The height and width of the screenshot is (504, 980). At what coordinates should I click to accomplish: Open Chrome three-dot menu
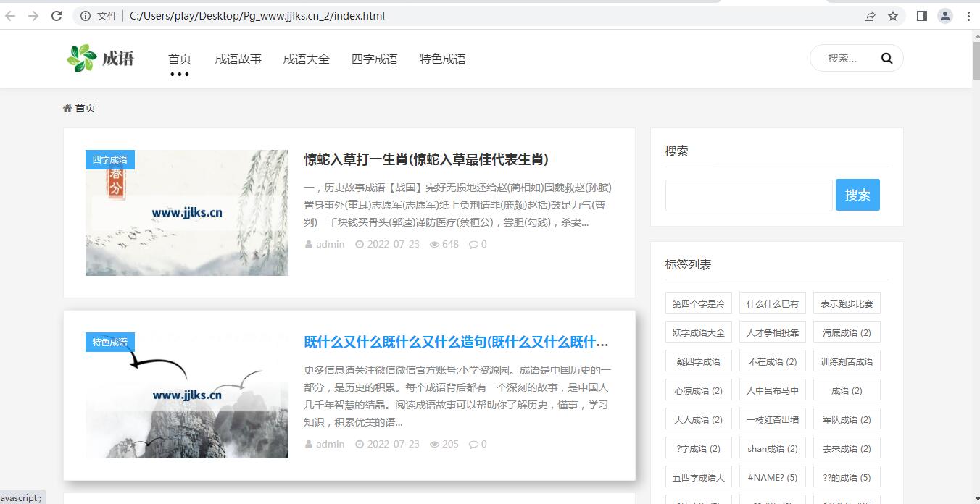[x=968, y=16]
